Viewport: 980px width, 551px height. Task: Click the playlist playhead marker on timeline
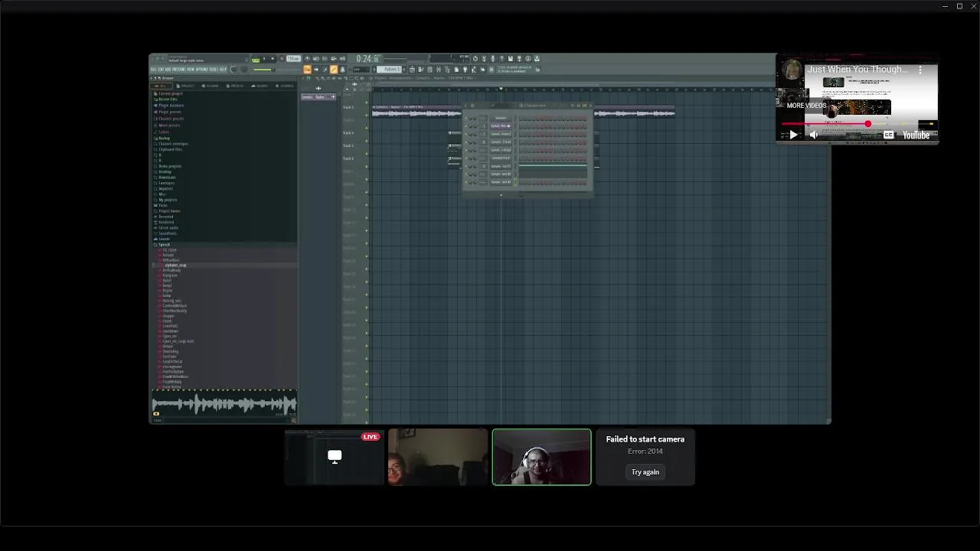(501, 89)
